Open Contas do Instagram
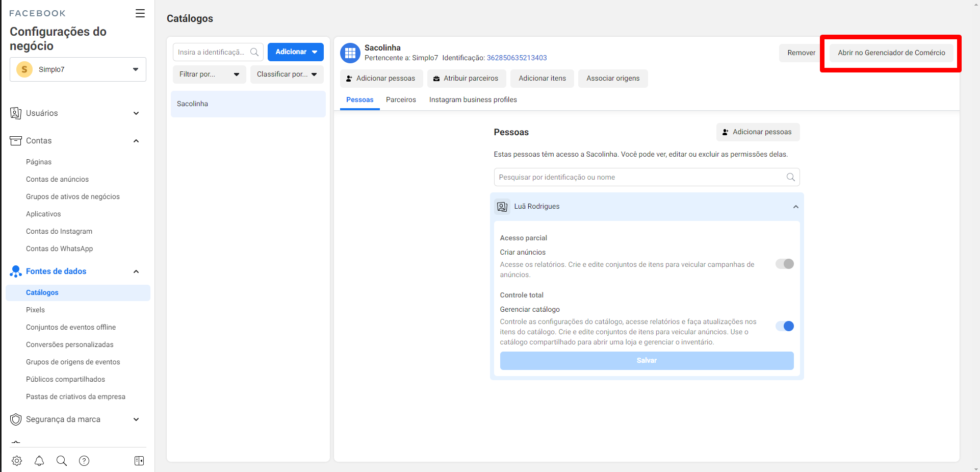This screenshot has width=980, height=472. click(59, 232)
